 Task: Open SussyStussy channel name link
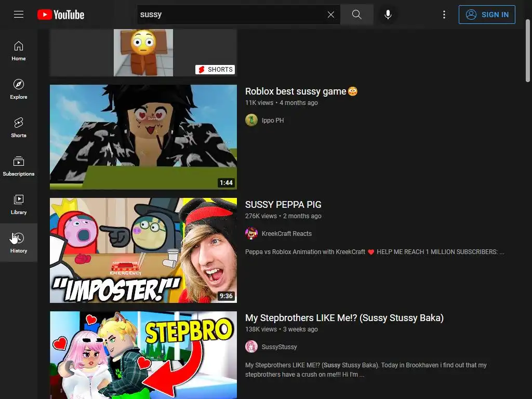(x=279, y=347)
